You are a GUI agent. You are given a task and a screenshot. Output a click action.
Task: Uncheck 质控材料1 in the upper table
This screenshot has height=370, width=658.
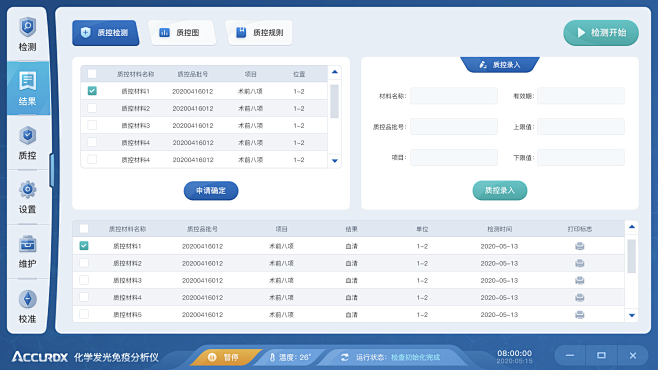pos(92,91)
